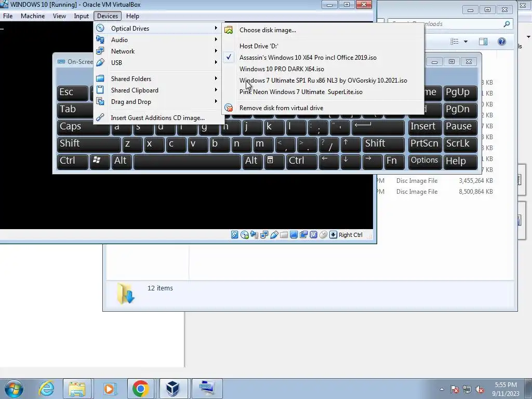Expand the Shared Clipboard submenu arrow
Viewport: 532px width, 399px height.
click(216, 90)
